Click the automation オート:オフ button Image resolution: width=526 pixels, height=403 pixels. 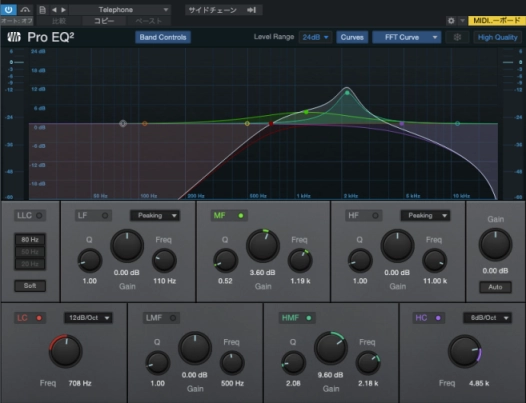16,21
